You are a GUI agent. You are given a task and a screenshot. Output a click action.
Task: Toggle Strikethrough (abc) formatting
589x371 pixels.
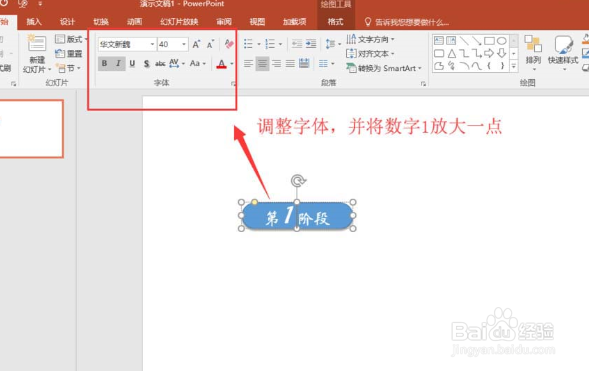click(160, 63)
